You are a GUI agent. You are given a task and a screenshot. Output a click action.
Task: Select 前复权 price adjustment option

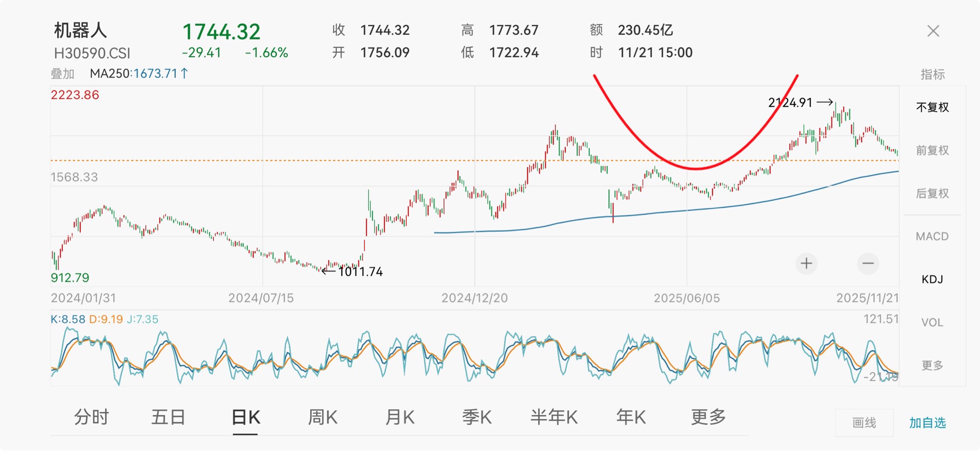(x=932, y=150)
